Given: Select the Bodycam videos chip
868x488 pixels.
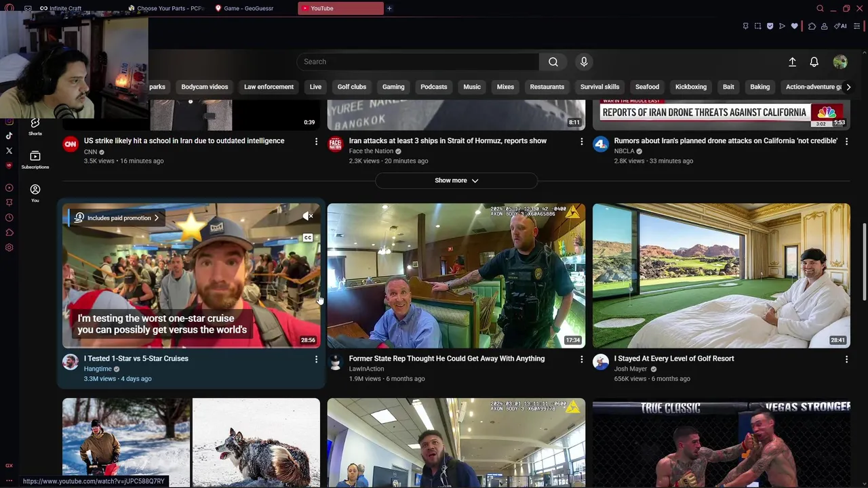Looking at the screenshot, I should coord(205,87).
